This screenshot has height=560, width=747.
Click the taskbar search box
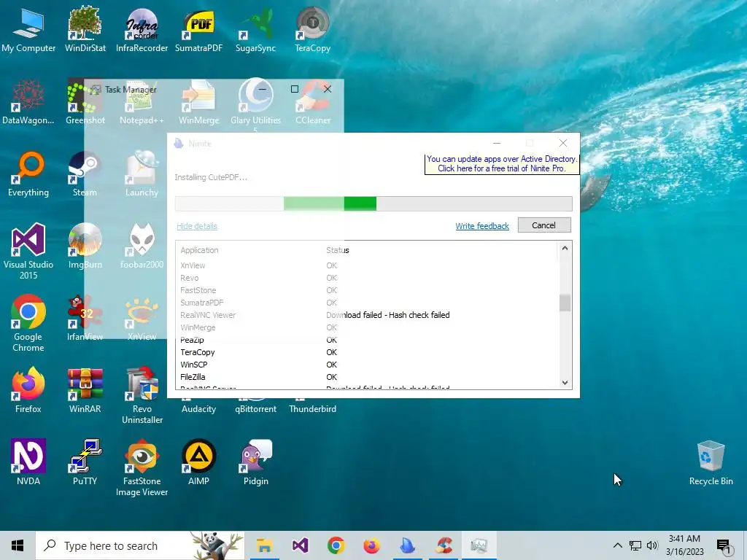point(140,545)
